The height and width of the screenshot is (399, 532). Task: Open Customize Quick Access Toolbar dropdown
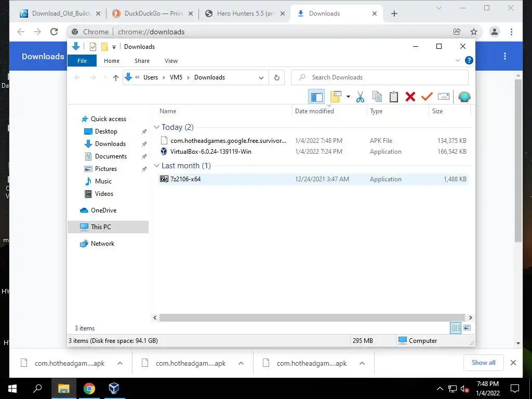coord(114,47)
